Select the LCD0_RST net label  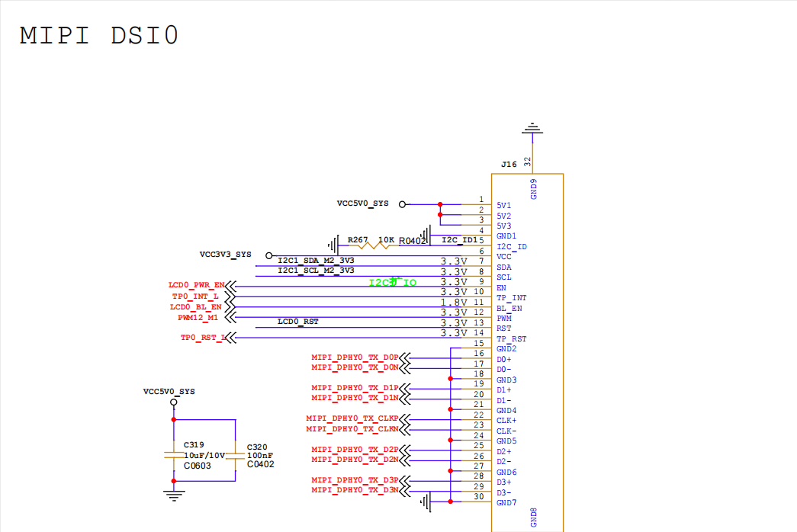tap(298, 322)
